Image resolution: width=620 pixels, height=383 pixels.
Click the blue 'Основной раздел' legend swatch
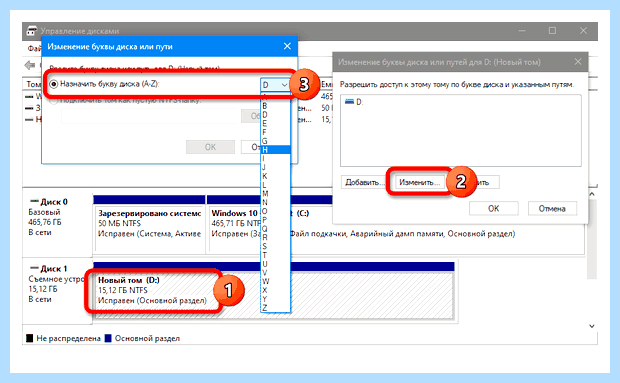tap(108, 338)
